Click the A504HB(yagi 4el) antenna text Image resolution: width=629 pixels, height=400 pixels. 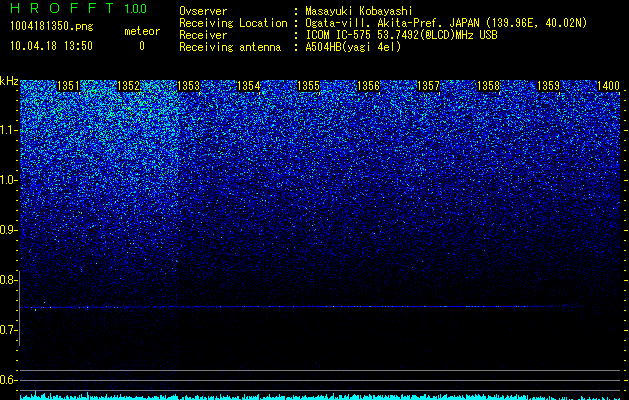(353, 47)
